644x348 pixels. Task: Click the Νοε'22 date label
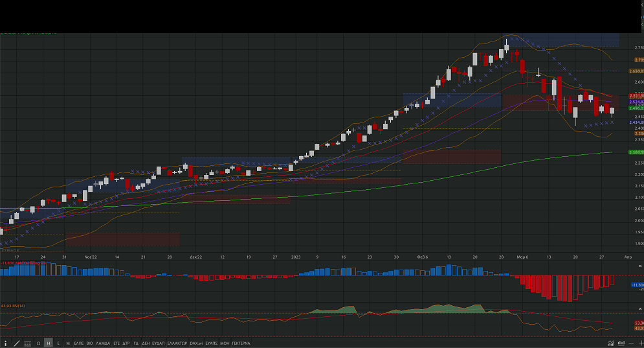(x=91, y=257)
